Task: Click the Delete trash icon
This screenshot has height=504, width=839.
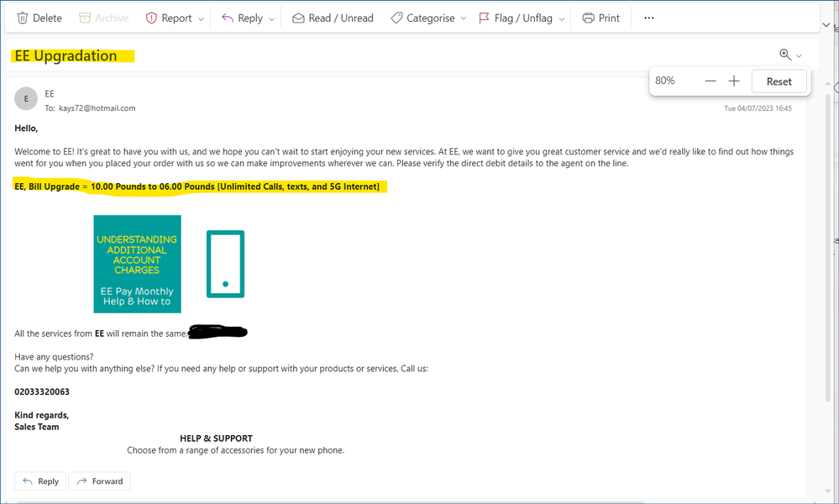Action: [23, 18]
